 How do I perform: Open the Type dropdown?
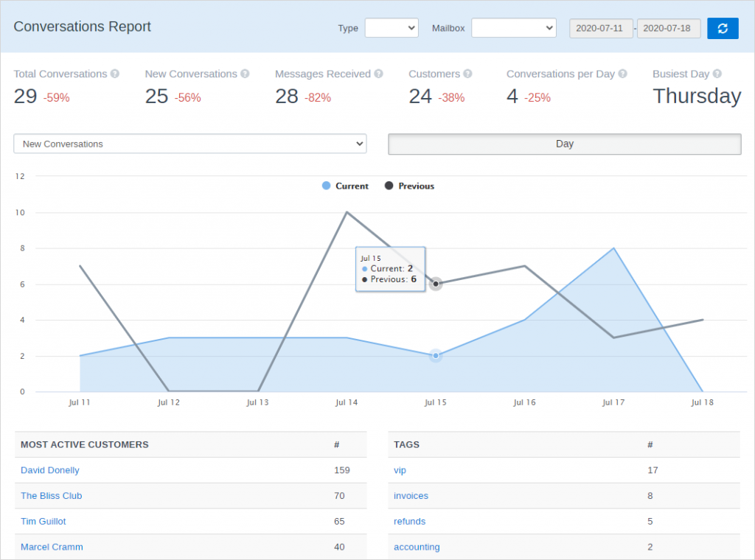coord(392,27)
